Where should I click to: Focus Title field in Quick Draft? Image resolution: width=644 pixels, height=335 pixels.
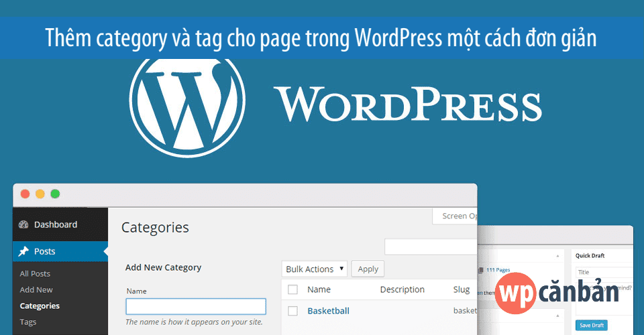click(x=604, y=272)
